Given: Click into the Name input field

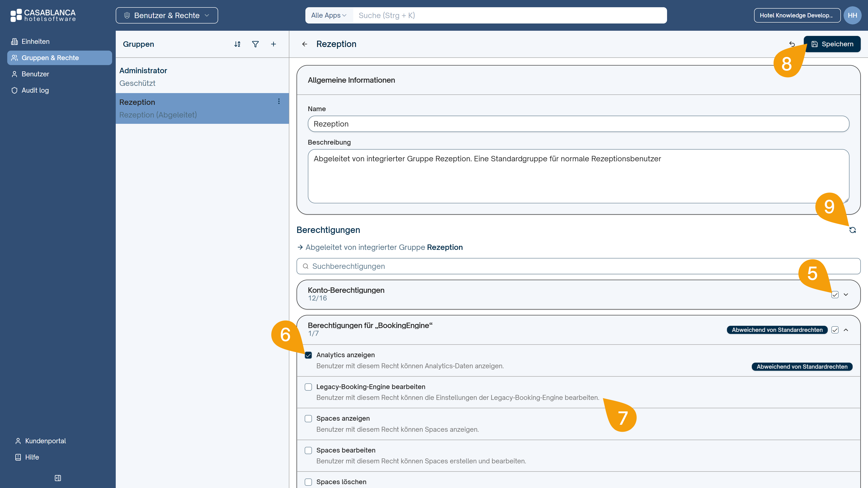Looking at the screenshot, I should click(578, 124).
